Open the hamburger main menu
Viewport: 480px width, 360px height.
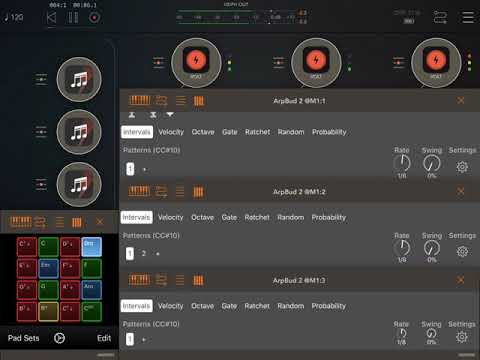coord(467,17)
